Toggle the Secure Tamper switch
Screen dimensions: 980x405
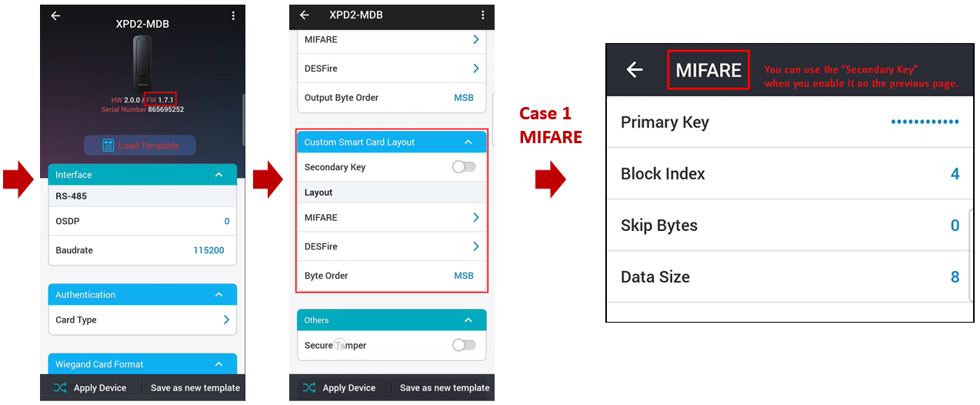click(464, 345)
